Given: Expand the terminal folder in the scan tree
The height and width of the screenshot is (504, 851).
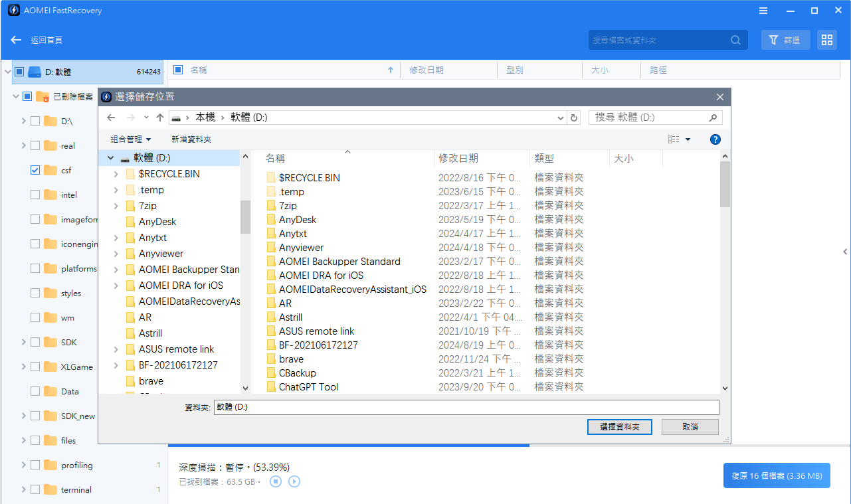Looking at the screenshot, I should pos(24,489).
